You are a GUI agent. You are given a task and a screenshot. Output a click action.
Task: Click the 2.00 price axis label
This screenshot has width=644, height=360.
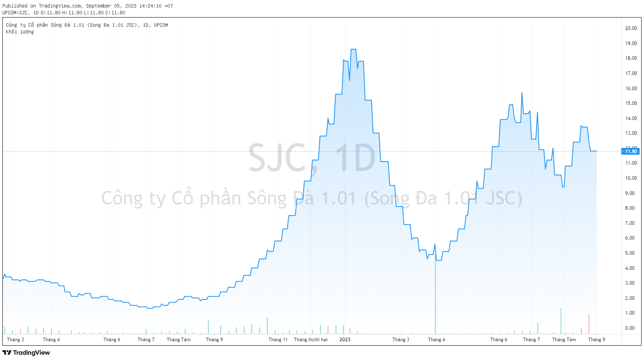point(630,298)
